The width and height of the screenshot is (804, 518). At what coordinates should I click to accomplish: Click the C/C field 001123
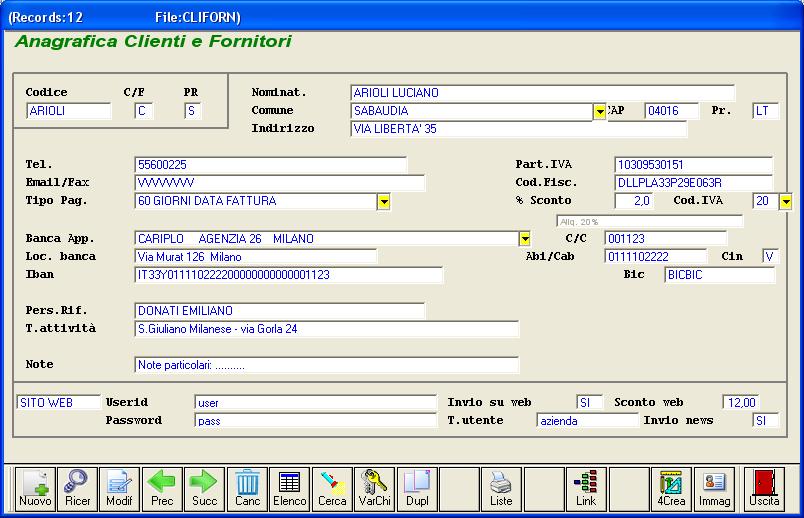point(666,238)
